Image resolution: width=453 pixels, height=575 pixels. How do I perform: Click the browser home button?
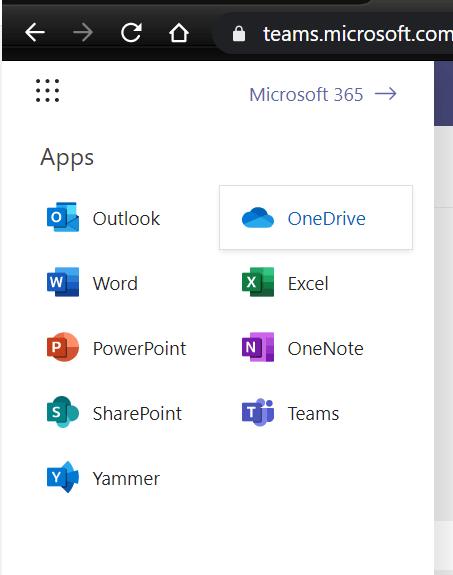click(179, 33)
